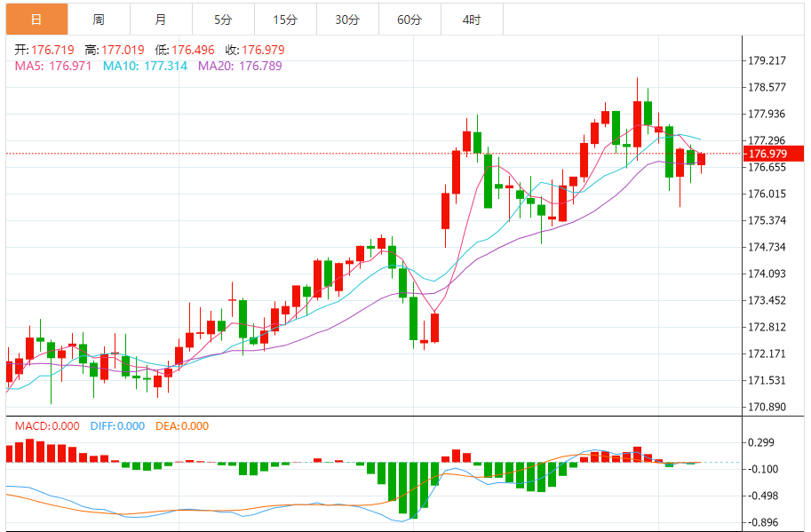811x532 pixels.
Task: Switch chart to 5分 interval
Action: coord(222,19)
